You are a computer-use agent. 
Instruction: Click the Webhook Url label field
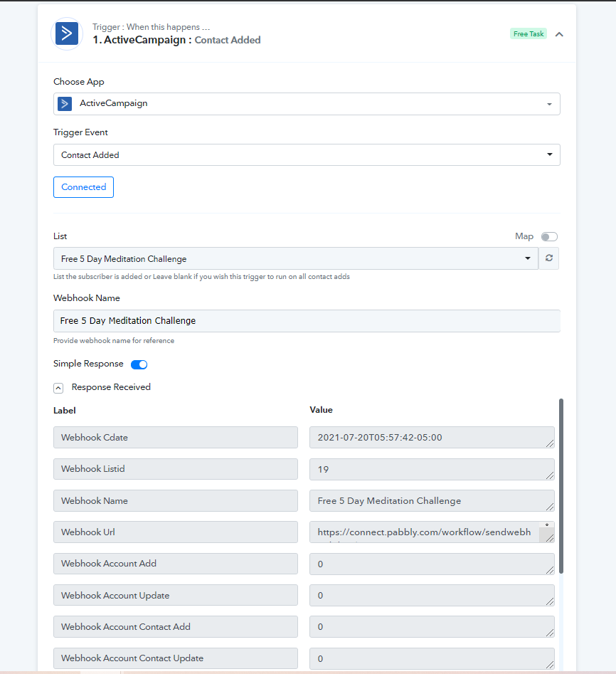pyautogui.click(x=175, y=532)
